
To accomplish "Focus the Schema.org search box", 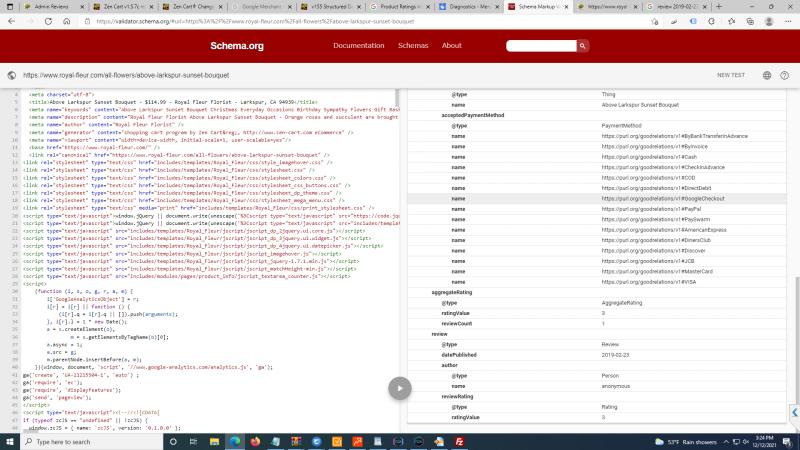I will pyautogui.click(x=541, y=46).
